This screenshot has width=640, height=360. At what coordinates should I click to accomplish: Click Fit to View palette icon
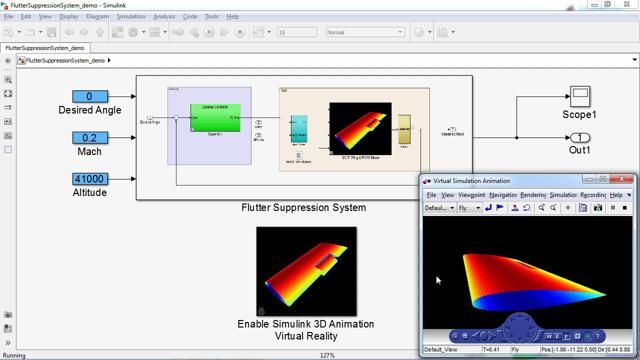pyautogui.click(x=8, y=93)
